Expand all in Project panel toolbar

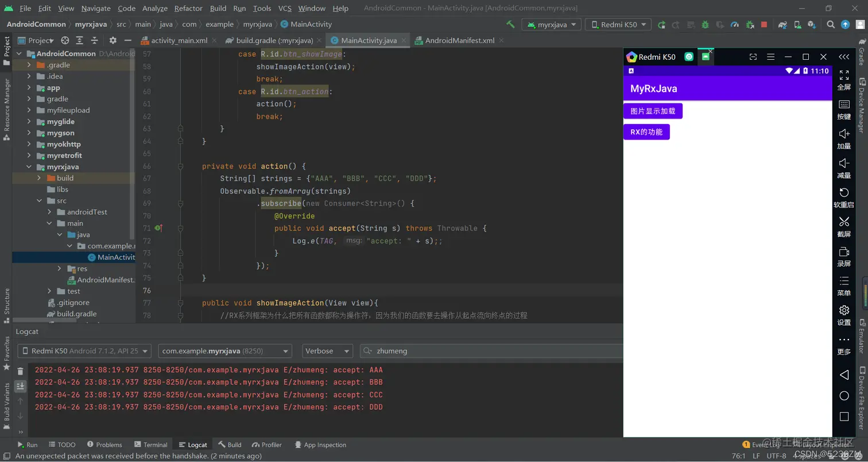coord(80,40)
